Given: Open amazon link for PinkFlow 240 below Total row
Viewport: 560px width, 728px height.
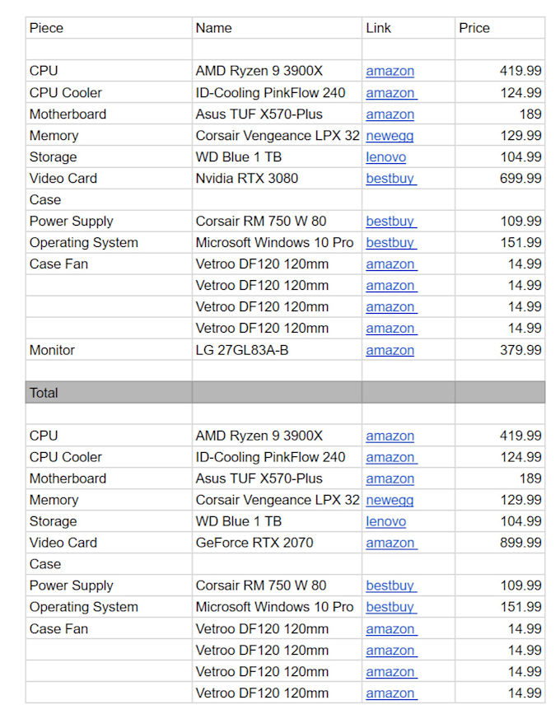Looking at the screenshot, I should click(391, 457).
